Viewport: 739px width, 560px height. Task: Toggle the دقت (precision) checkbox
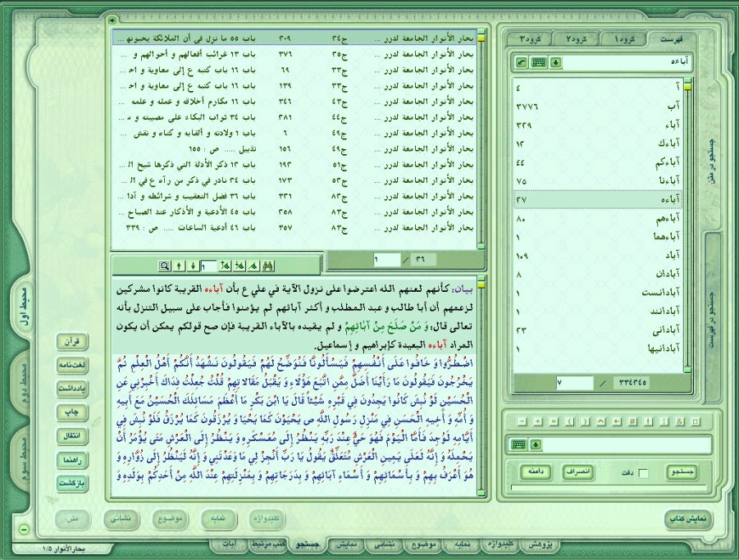643,473
